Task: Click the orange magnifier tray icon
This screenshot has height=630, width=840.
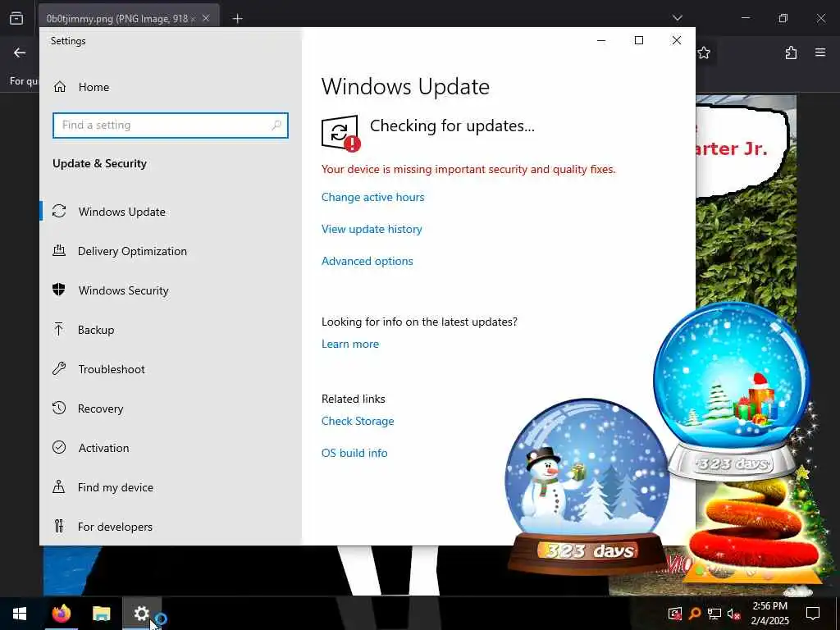Action: 694,614
